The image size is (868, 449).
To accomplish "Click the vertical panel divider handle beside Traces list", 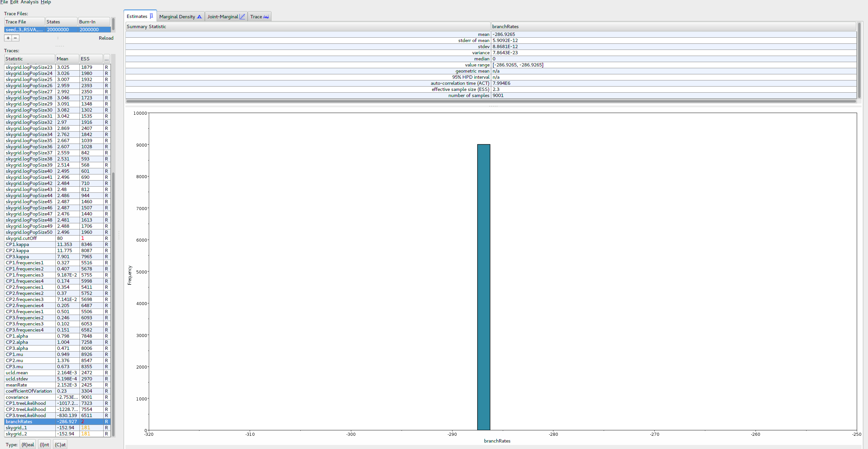I will 119,234.
